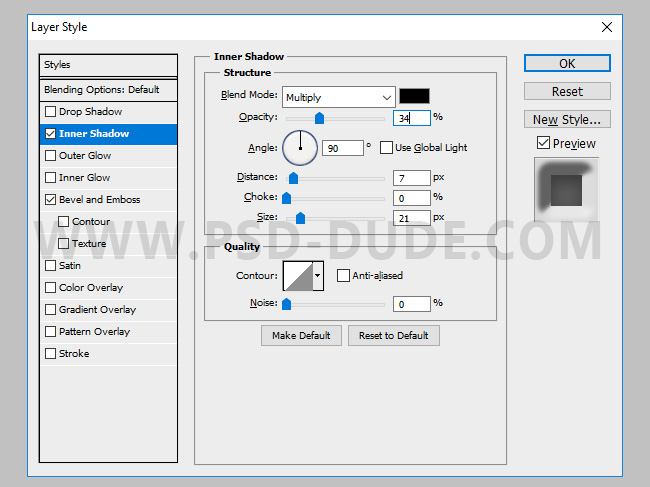This screenshot has height=487, width=650.
Task: Select the Styles list header
Action: pos(108,65)
